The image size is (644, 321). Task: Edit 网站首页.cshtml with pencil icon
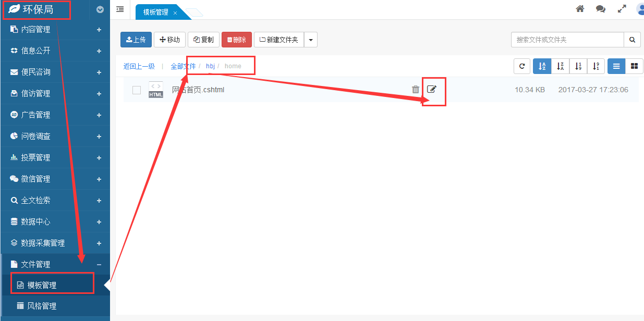click(x=431, y=89)
